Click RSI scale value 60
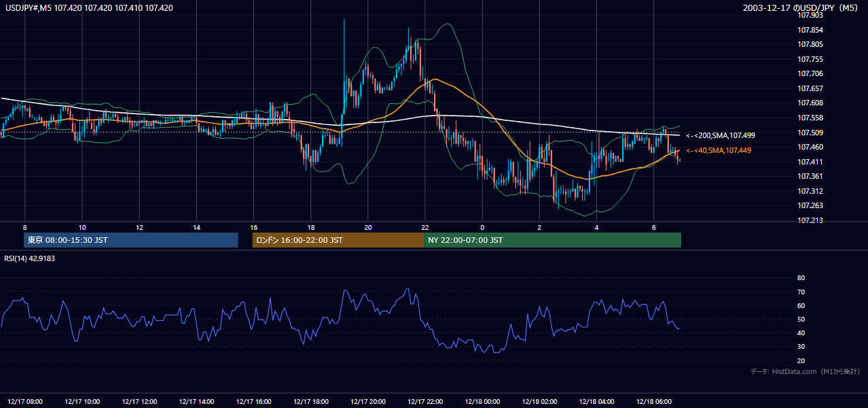Image resolution: width=868 pixels, height=408 pixels. click(x=801, y=305)
